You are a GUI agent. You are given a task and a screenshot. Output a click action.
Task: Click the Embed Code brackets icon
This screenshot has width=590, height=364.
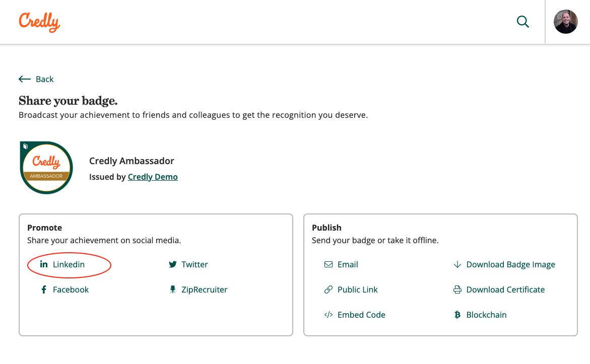[329, 315]
